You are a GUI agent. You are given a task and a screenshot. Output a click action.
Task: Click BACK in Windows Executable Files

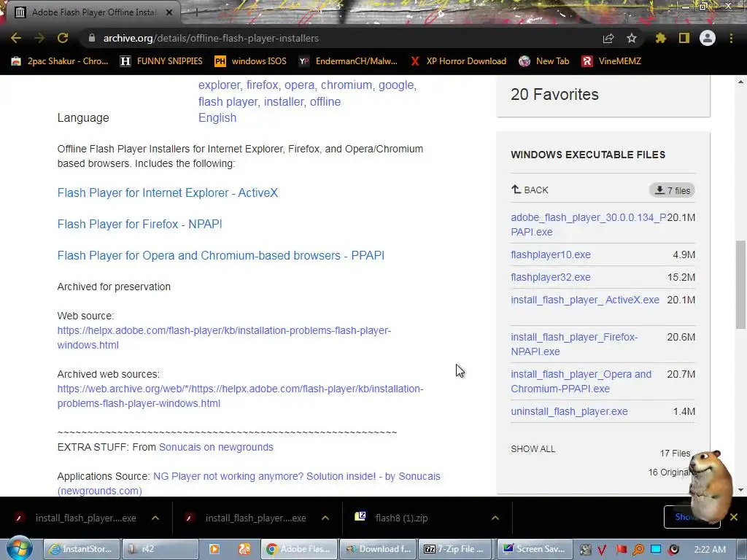pyautogui.click(x=530, y=190)
